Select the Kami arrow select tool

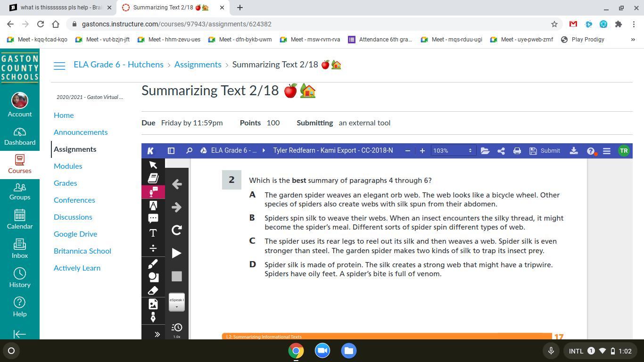pos(153,165)
